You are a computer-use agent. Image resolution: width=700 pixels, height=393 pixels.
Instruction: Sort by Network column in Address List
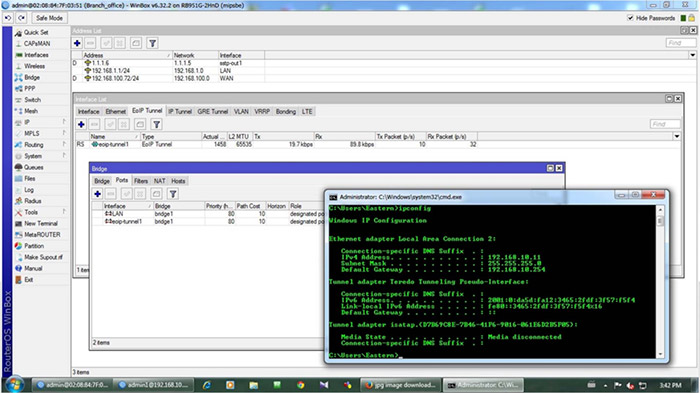click(195, 55)
